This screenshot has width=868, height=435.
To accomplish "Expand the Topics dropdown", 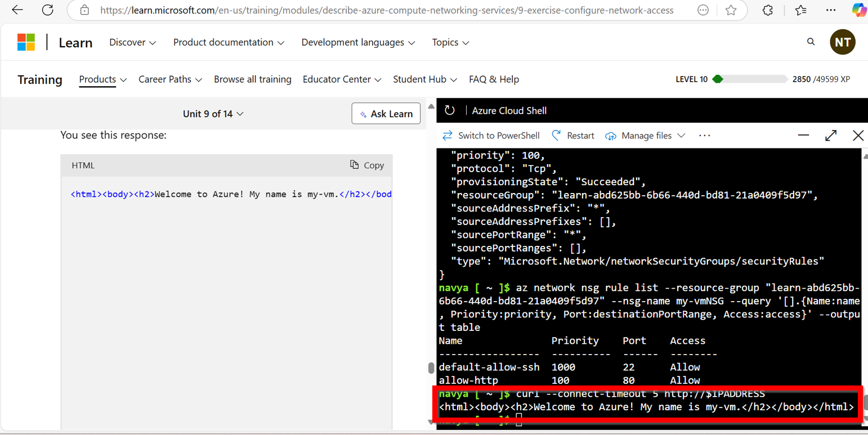I will pos(450,42).
